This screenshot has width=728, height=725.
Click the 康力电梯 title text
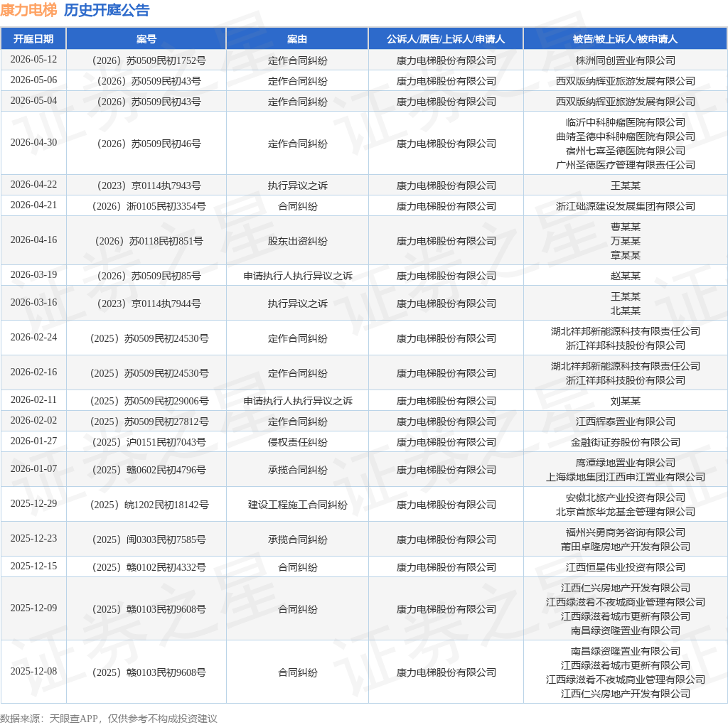click(x=28, y=10)
